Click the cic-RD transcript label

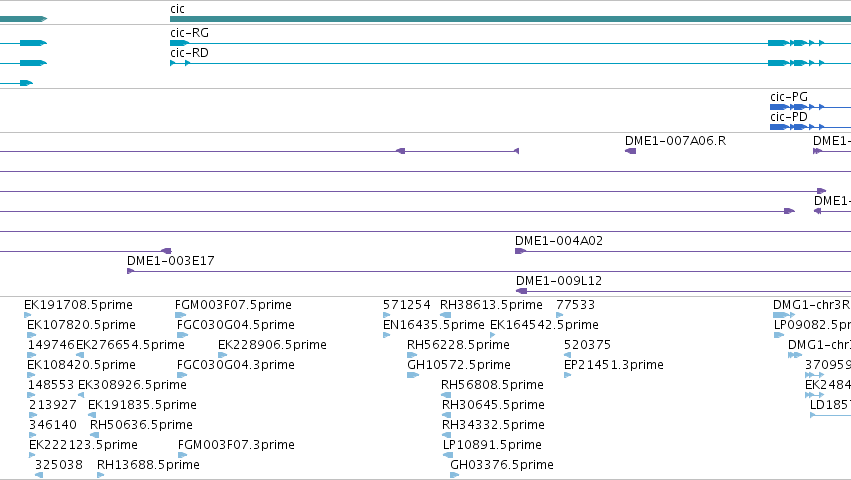[x=189, y=53]
